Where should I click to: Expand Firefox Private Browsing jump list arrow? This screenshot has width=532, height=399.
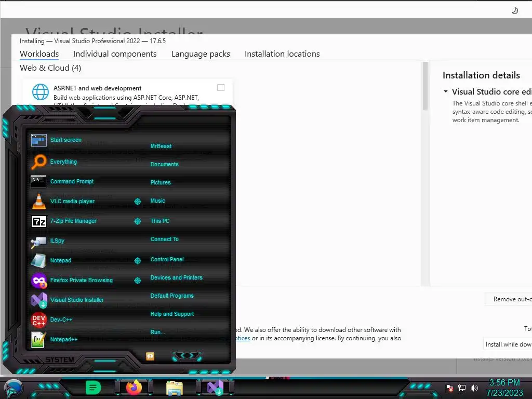click(137, 280)
